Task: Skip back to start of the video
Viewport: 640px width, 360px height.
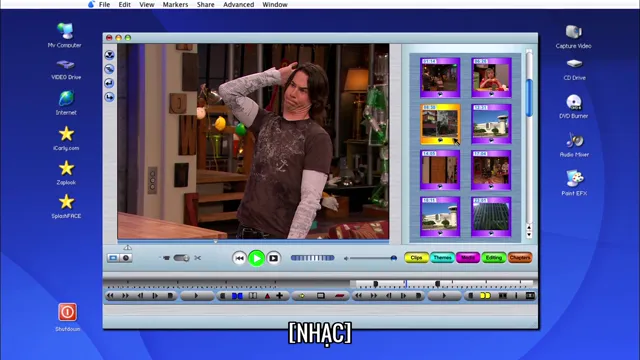Action: click(x=239, y=258)
